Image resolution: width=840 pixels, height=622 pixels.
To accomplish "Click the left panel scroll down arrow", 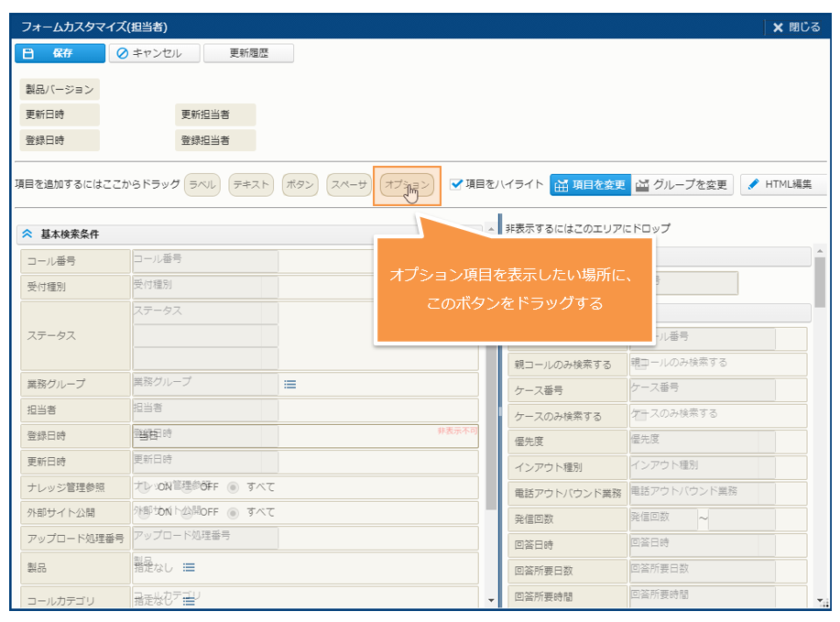I will point(490,601).
